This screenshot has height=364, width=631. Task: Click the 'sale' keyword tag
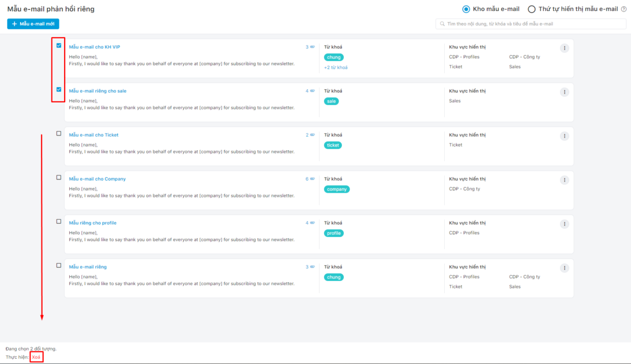[331, 101]
